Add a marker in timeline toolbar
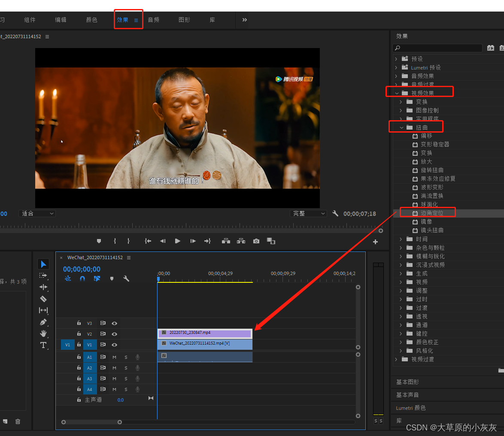Viewport: 504px width, 436px height. [x=112, y=279]
